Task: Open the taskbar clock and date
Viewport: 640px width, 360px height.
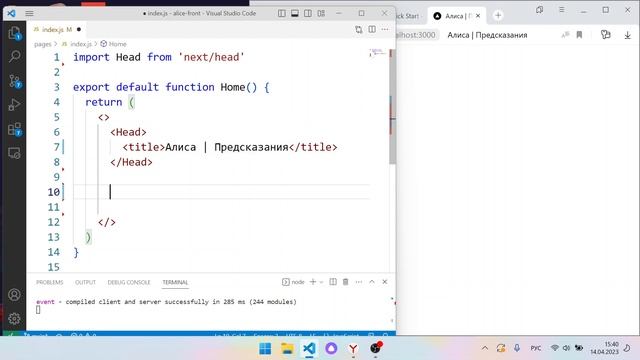Action: tap(604, 348)
